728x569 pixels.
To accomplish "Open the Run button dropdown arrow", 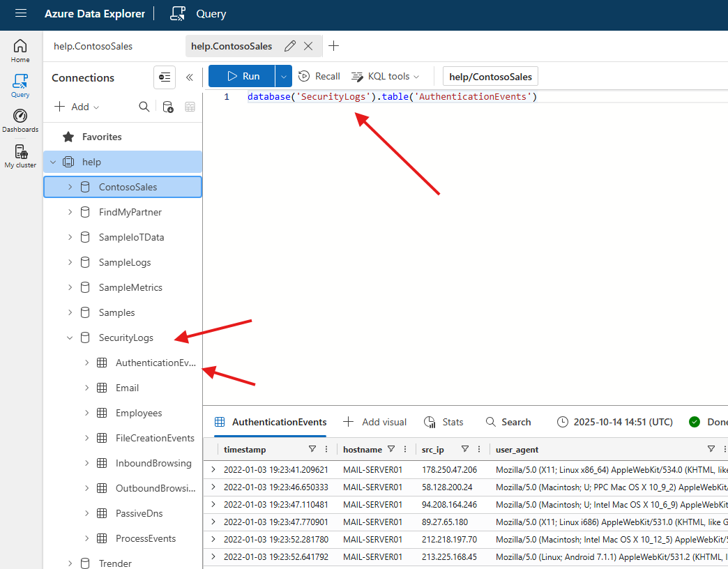I will (x=283, y=76).
